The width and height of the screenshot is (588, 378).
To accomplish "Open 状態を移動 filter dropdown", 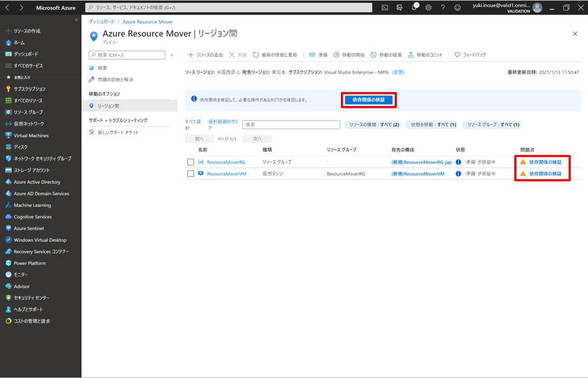I will (x=433, y=124).
